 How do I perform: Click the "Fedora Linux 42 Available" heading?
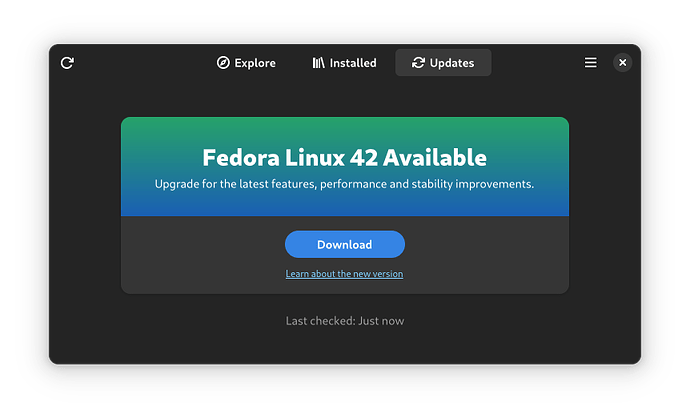click(x=344, y=157)
